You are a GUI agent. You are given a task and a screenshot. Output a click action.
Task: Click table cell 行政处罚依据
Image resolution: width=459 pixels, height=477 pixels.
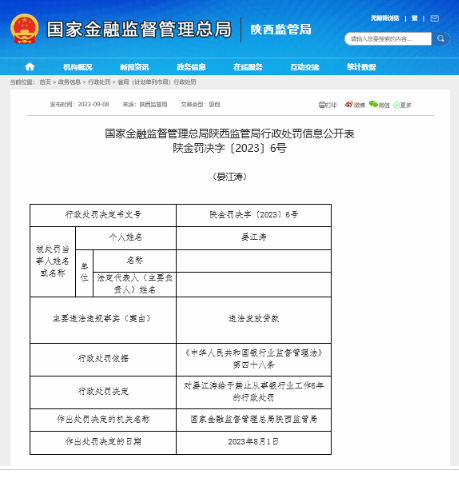[103, 359]
